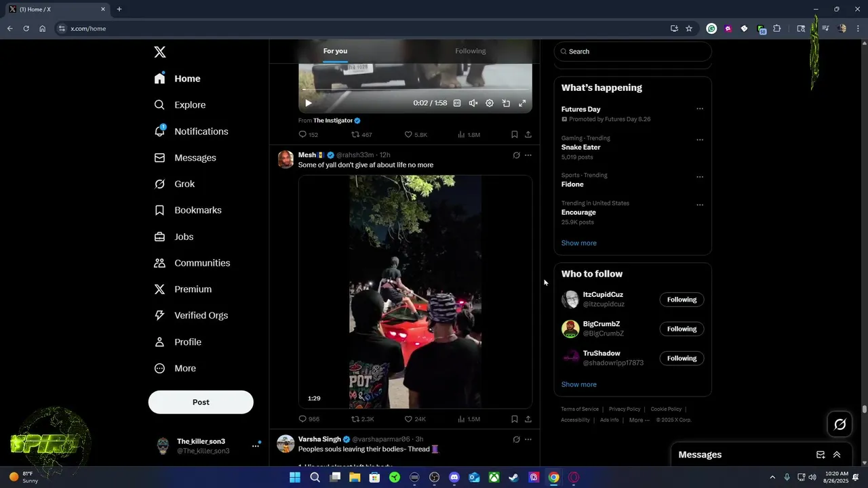Open Jobs in sidebar
This screenshot has width=868, height=488.
coord(174,237)
